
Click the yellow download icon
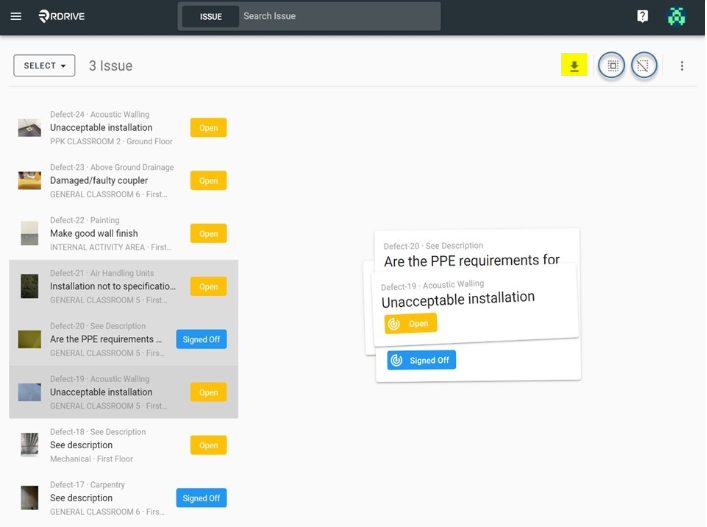coord(574,65)
